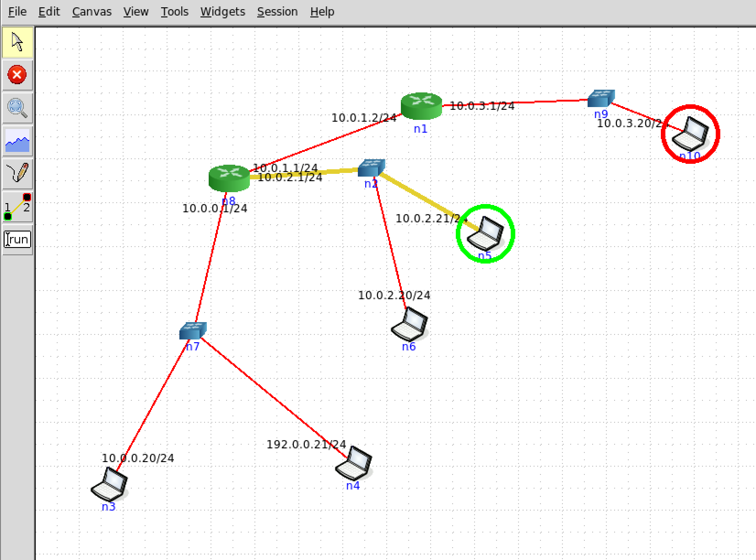Open the View menu
756x560 pixels.
(x=136, y=11)
